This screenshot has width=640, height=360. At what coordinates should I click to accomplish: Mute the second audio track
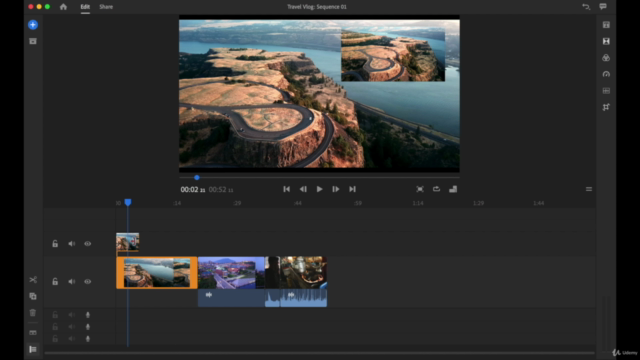point(71,327)
